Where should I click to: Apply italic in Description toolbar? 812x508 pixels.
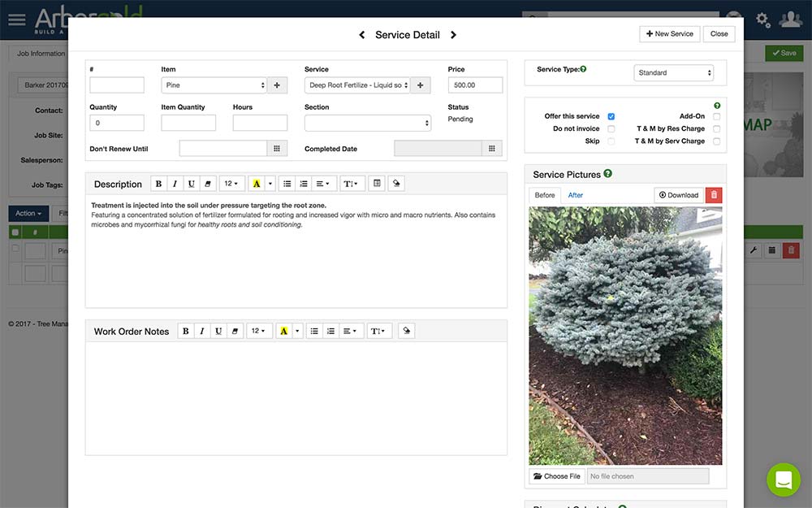tap(175, 184)
